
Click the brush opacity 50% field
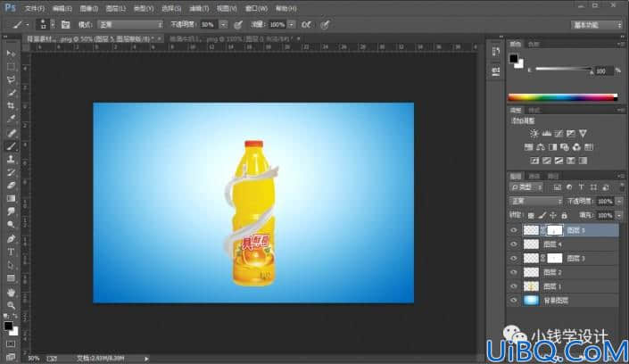point(209,25)
